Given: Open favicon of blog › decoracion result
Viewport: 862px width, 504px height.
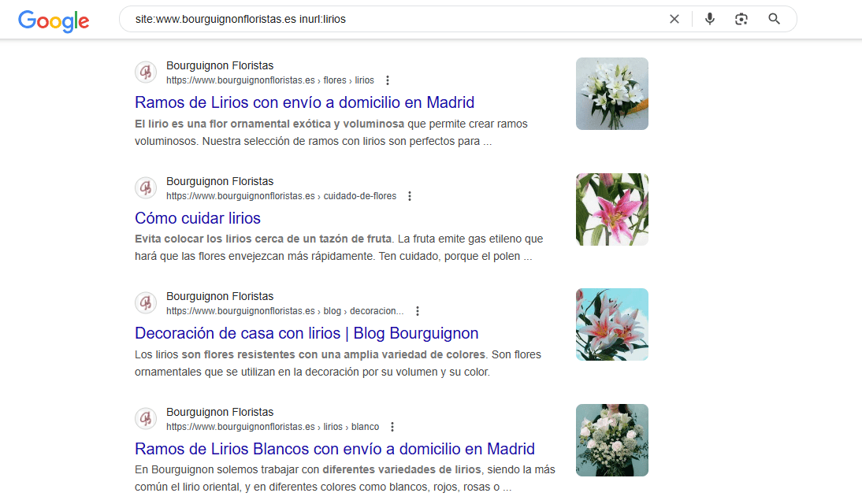Looking at the screenshot, I should tap(146, 303).
